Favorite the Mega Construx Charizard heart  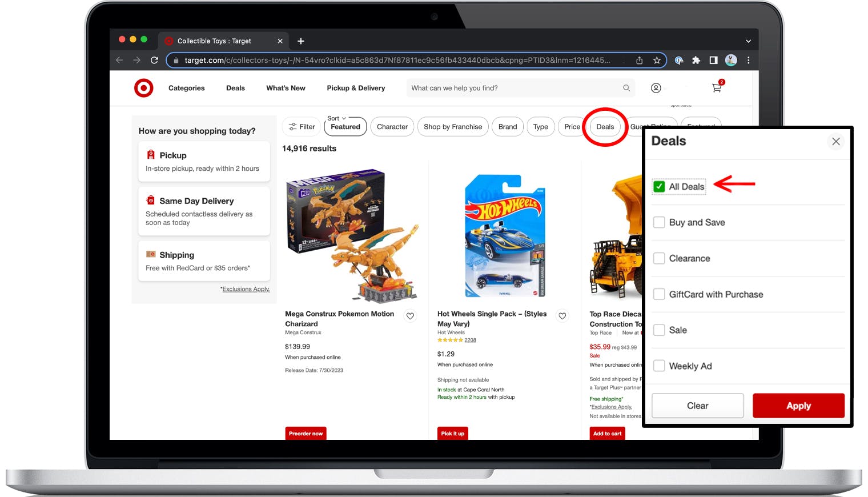pos(410,316)
